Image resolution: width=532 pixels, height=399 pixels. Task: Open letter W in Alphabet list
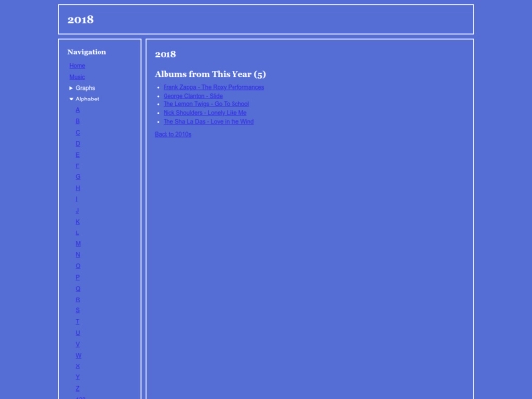coord(79,356)
